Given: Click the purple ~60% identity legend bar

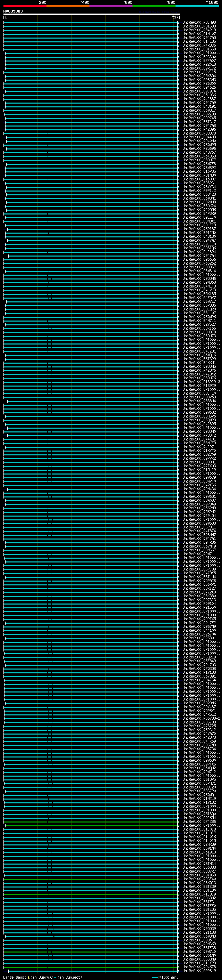Looking at the screenshot, I should (x=111, y=6).
